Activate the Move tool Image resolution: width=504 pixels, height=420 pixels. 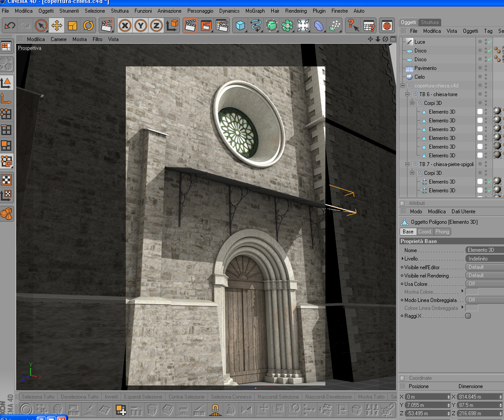click(x=57, y=25)
